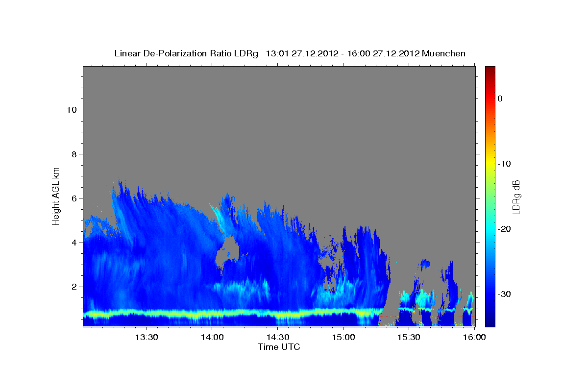The image size is (588, 392).
Task: Click the 'Time UTC' axis label
Action: coord(279,347)
